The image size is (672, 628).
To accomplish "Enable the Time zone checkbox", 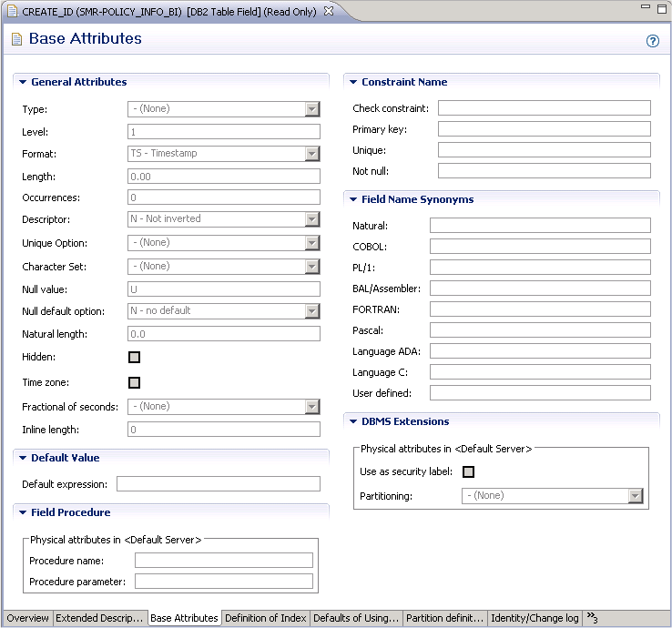I will pos(135,382).
